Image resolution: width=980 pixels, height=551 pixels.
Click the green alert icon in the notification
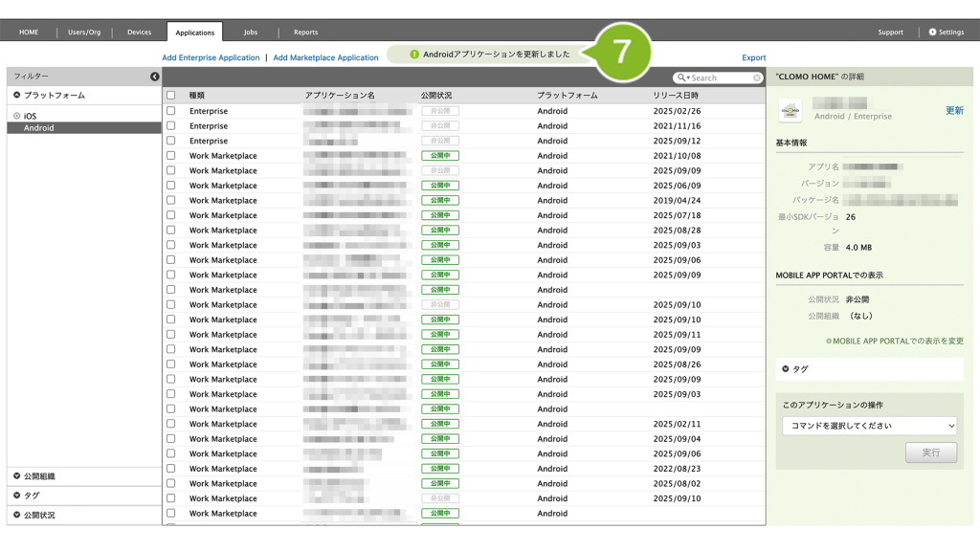click(414, 55)
